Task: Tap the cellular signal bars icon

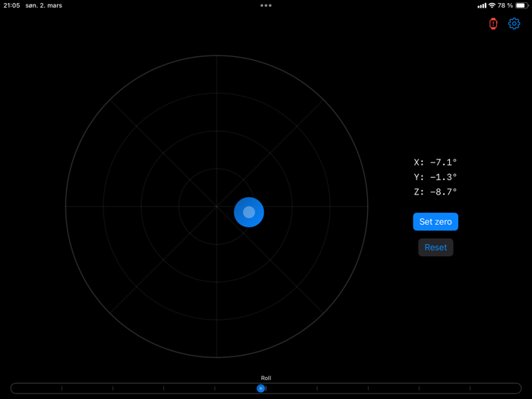Action: [x=482, y=5]
